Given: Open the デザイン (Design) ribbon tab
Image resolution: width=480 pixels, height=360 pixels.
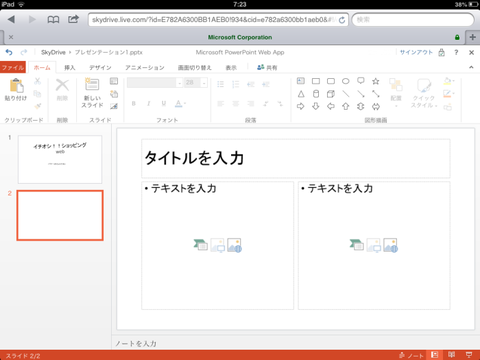Looking at the screenshot, I should (x=100, y=68).
